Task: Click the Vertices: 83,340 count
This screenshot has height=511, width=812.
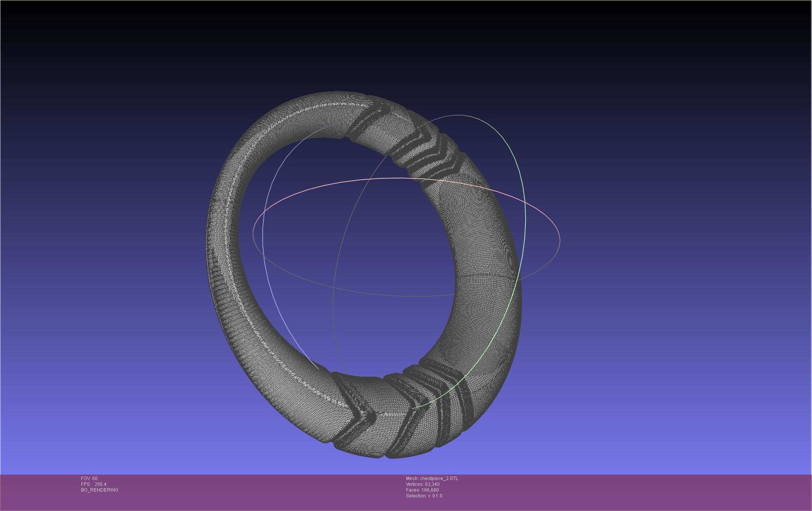Action: [422, 484]
